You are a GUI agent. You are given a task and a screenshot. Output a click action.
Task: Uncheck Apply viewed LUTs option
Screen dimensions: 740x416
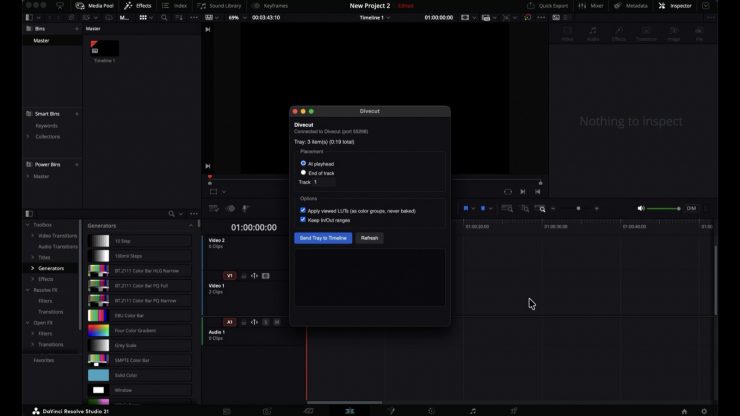pyautogui.click(x=303, y=211)
